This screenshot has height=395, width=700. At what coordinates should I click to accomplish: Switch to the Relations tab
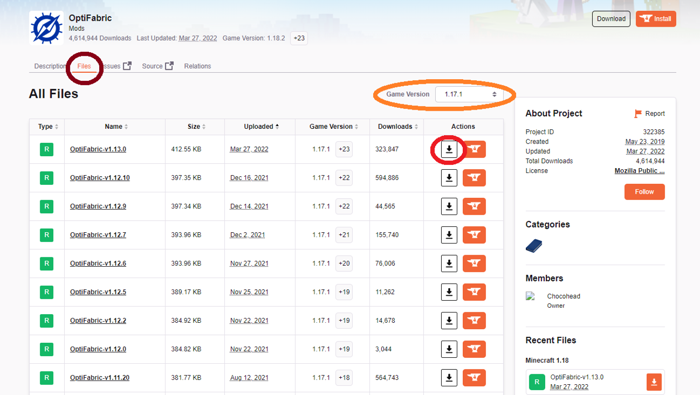tap(197, 66)
